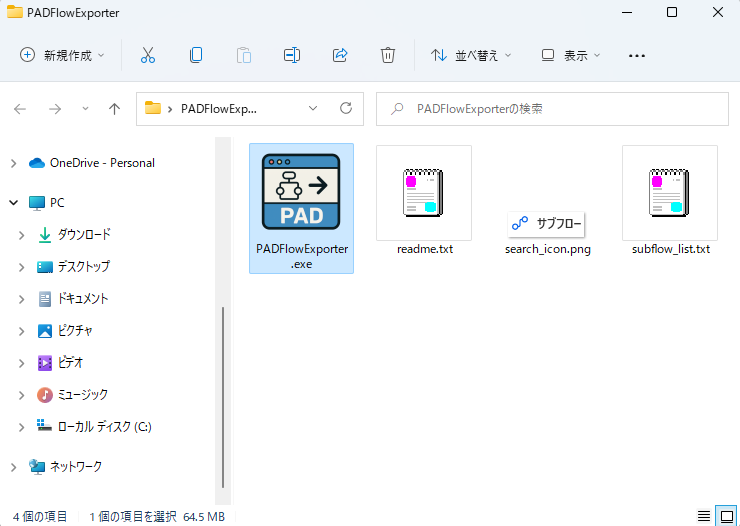Click the OneDrive - Personal label

(102, 163)
